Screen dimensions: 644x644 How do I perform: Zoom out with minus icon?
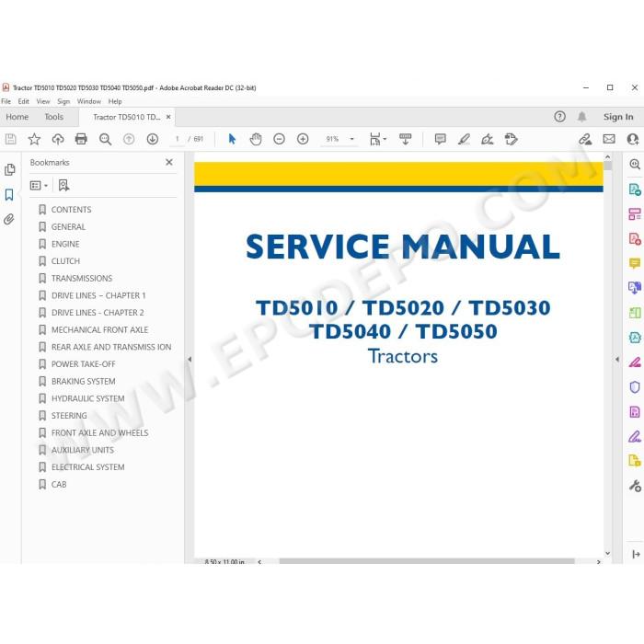point(280,139)
